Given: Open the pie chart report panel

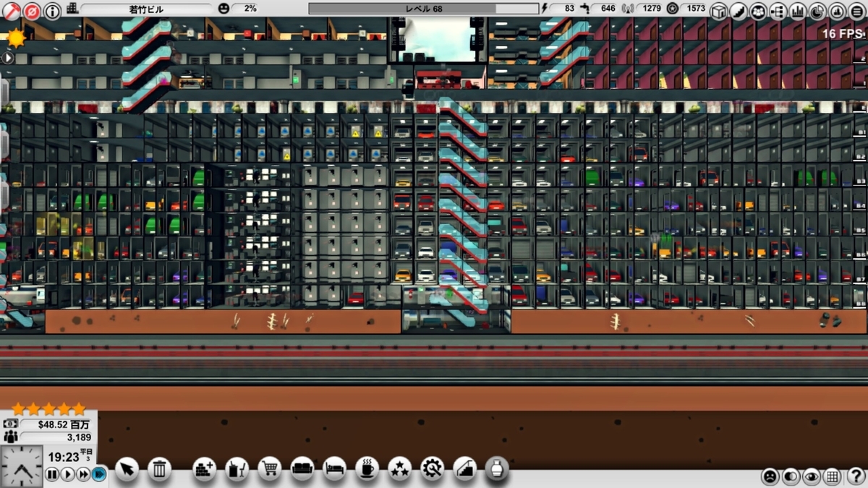Looking at the screenshot, I should pos(817,11).
